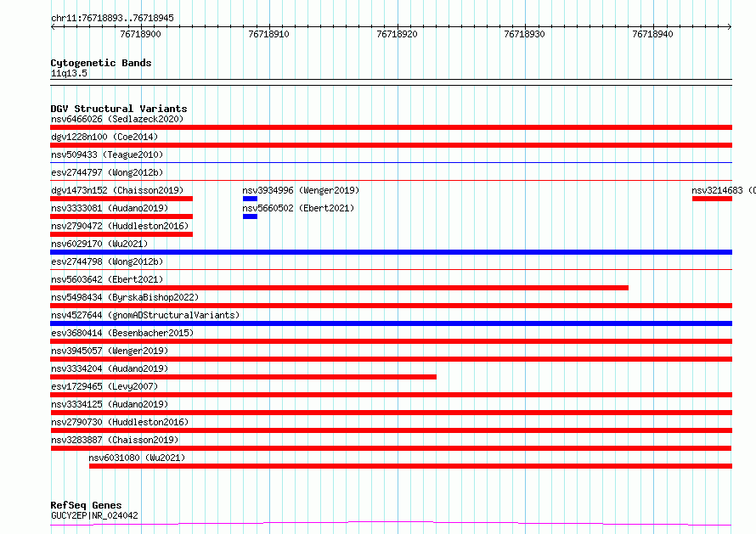Click the red bar under nsv5498434
The width and height of the screenshot is (756, 534).
point(391,306)
